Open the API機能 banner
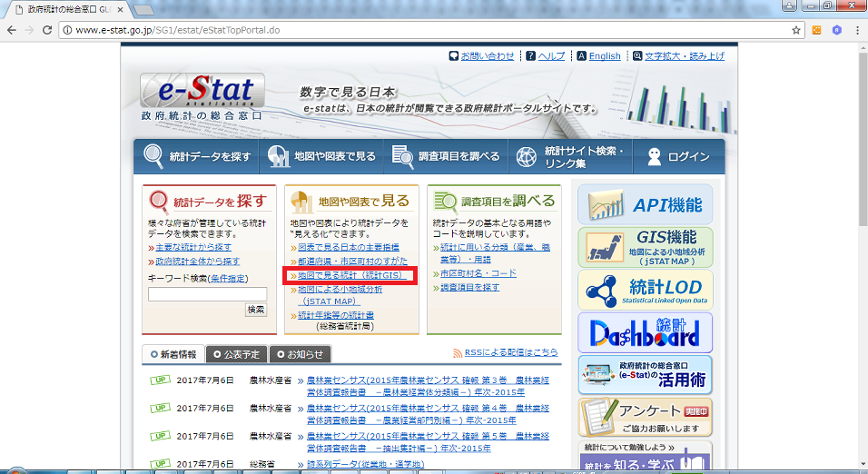 click(x=645, y=205)
